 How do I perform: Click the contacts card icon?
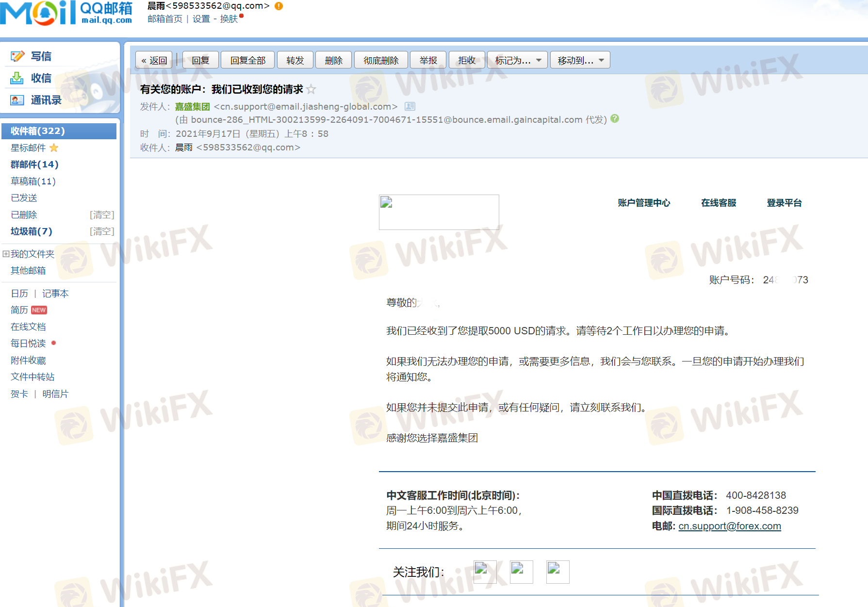[17, 100]
